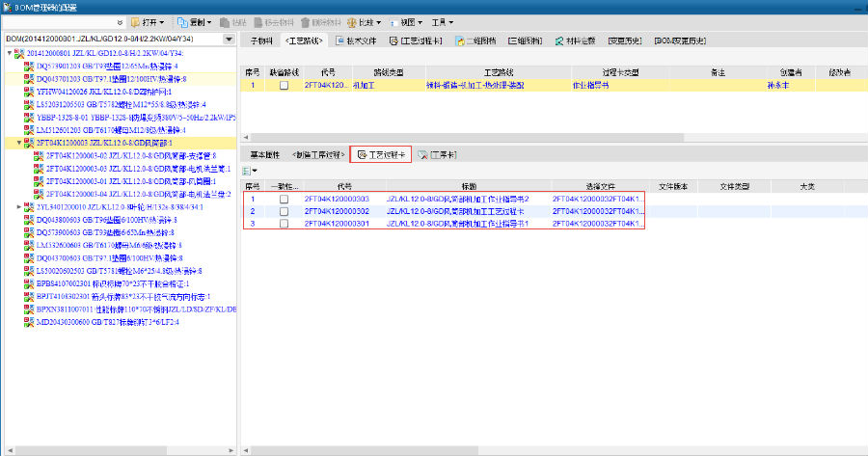Click the 技术文件 tab icon
Image resolution: width=868 pixels, height=456 pixels.
point(339,40)
